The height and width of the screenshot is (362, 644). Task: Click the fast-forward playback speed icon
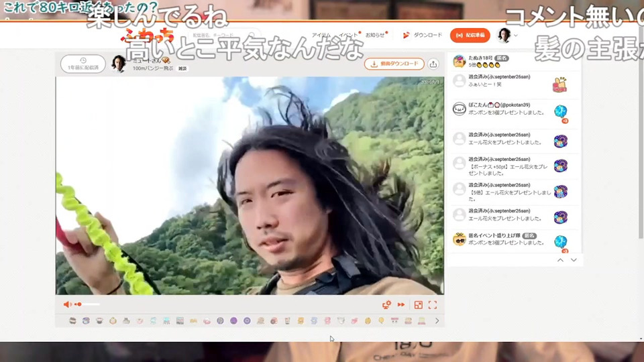pos(401,304)
